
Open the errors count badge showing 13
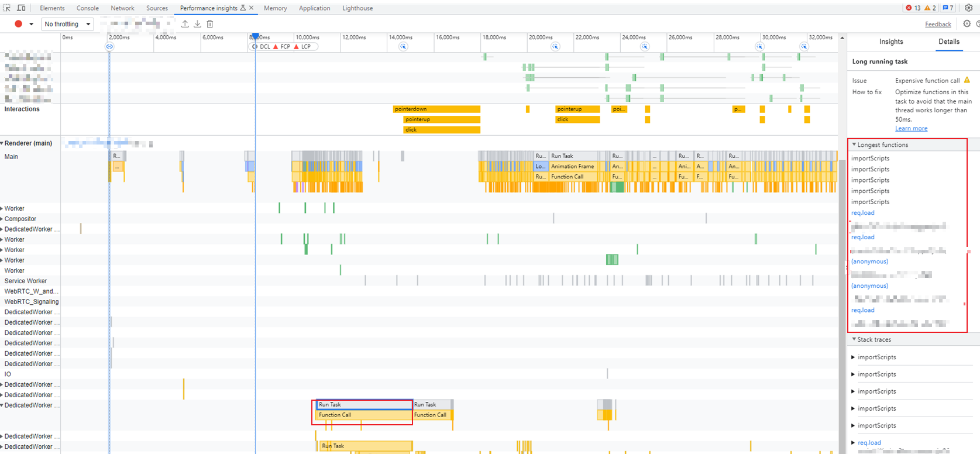pyautogui.click(x=913, y=8)
